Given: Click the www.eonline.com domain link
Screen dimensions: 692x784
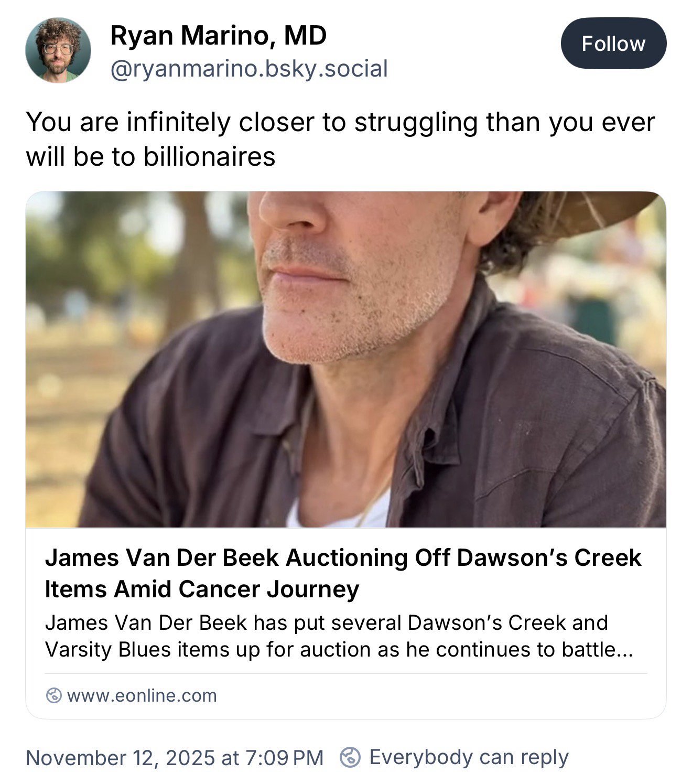Looking at the screenshot, I should pyautogui.click(x=142, y=695).
